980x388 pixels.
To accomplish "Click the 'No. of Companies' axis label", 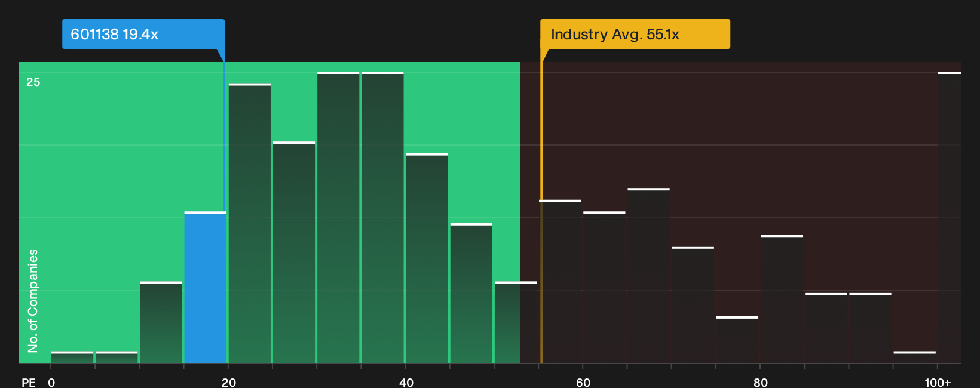I will 33,300.
